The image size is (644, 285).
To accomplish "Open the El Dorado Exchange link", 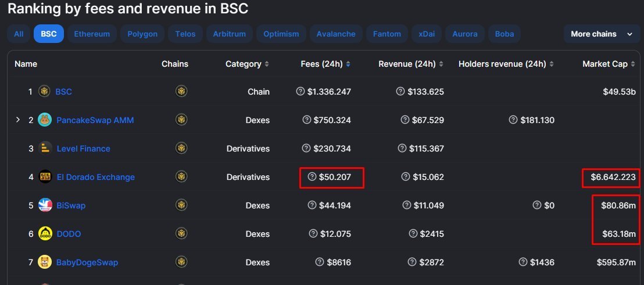I will click(96, 177).
